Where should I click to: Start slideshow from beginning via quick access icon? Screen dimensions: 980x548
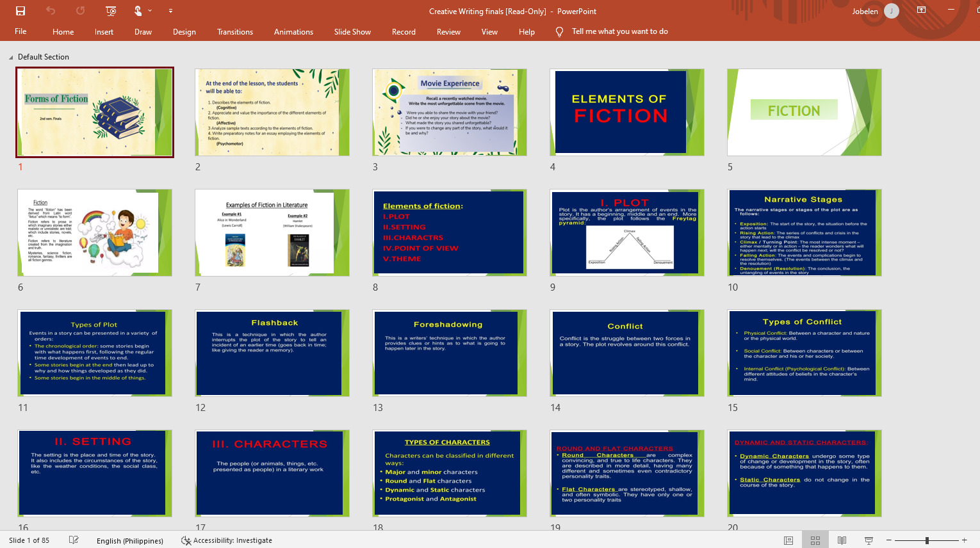[111, 11]
